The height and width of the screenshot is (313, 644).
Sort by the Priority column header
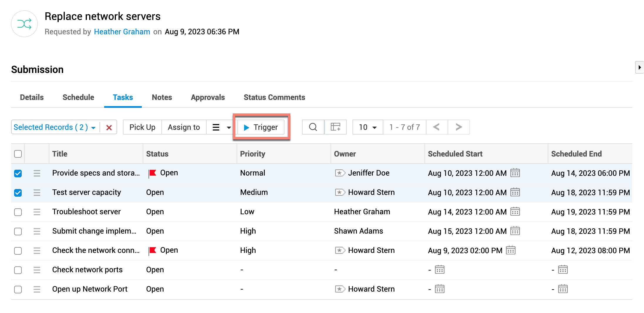[253, 154]
